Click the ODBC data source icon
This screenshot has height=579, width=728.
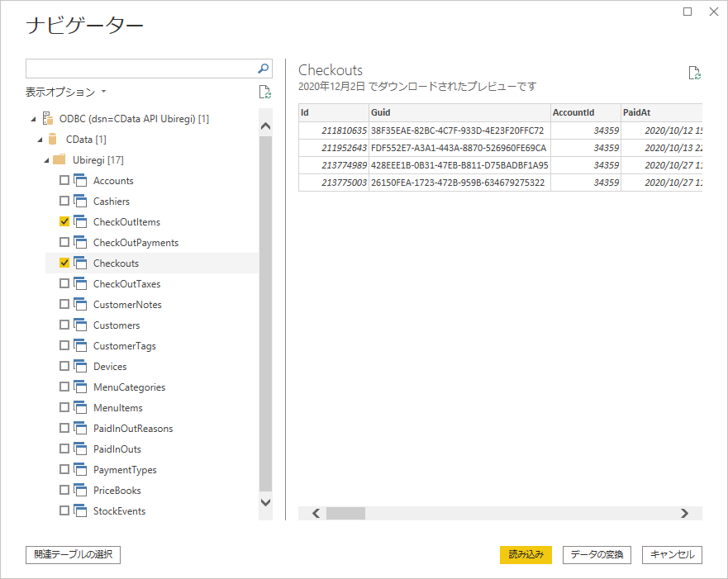tap(47, 119)
